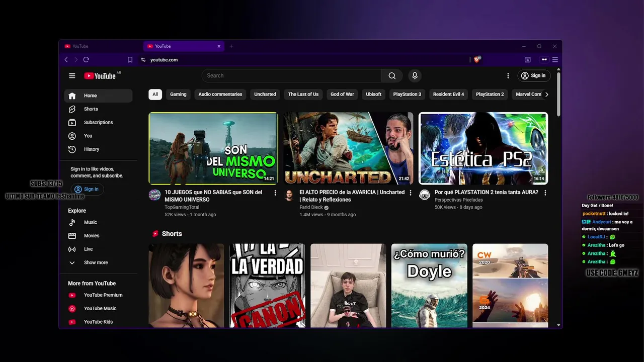
Task: Open the ¿Cómo murió? Doyle short
Action: click(x=429, y=286)
